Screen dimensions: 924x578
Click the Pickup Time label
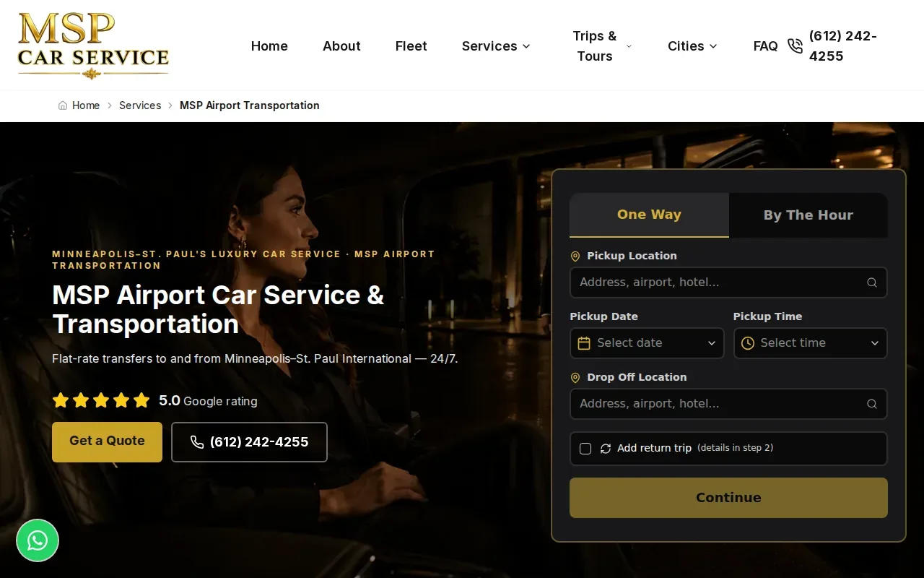pyautogui.click(x=767, y=316)
